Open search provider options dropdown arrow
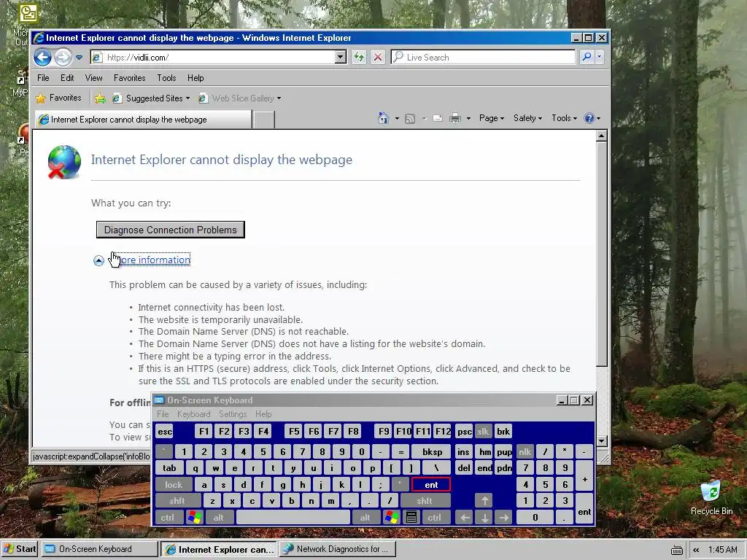747x560 pixels. point(600,57)
